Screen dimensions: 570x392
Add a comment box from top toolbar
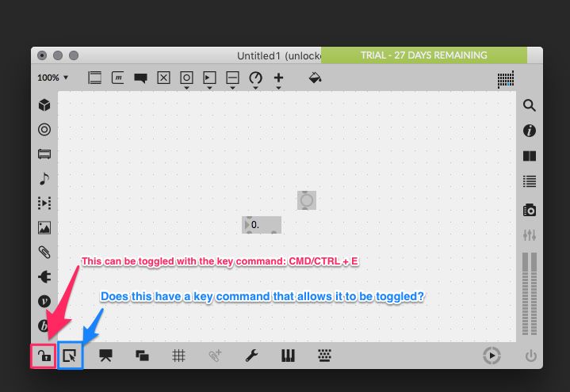click(x=140, y=78)
